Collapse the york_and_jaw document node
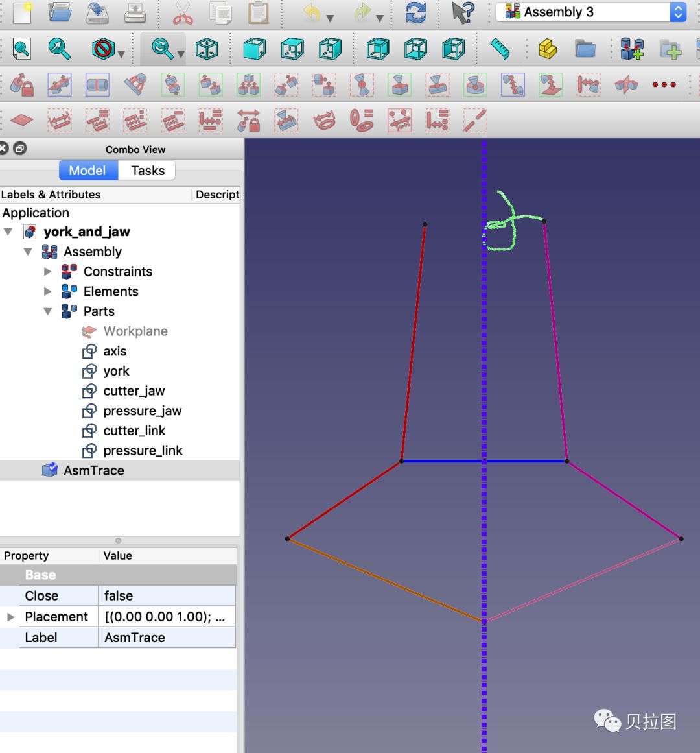The width and height of the screenshot is (700, 753). click(8, 232)
